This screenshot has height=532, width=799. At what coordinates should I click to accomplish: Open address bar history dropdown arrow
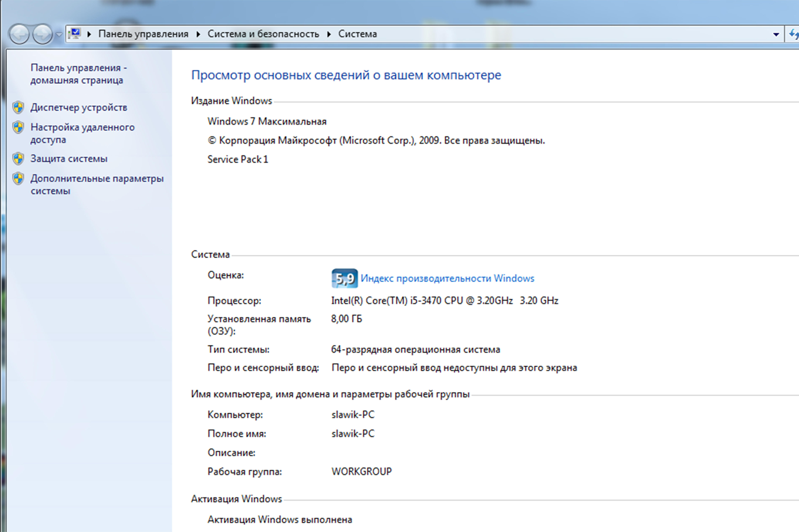776,34
